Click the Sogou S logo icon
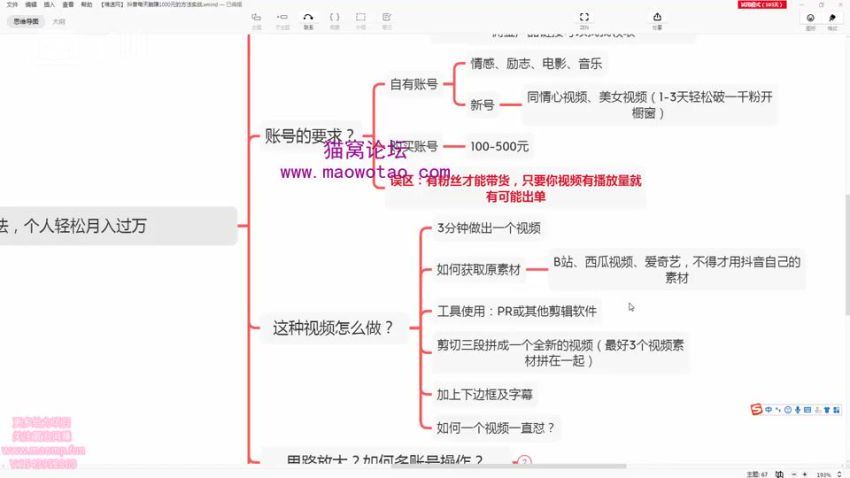Screen dimensions: 850x478 click(x=756, y=409)
